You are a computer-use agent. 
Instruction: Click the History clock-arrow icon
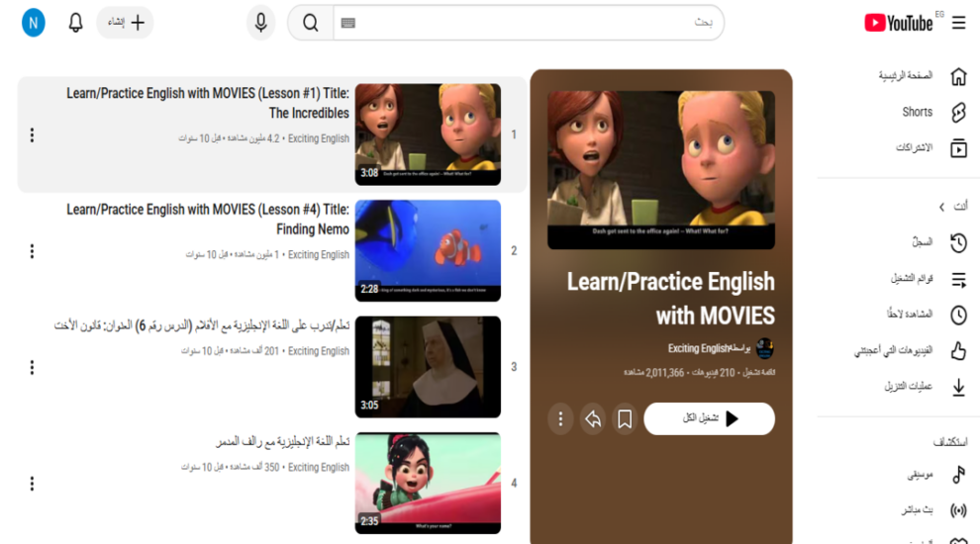click(959, 242)
